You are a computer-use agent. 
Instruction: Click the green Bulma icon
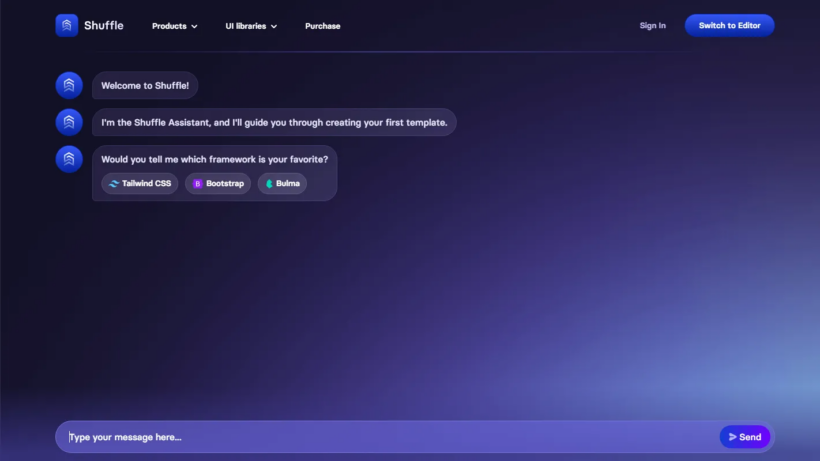pos(269,183)
